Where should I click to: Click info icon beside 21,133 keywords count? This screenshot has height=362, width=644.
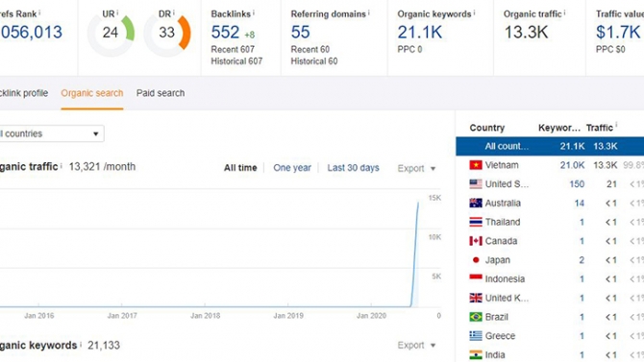[x=81, y=344]
